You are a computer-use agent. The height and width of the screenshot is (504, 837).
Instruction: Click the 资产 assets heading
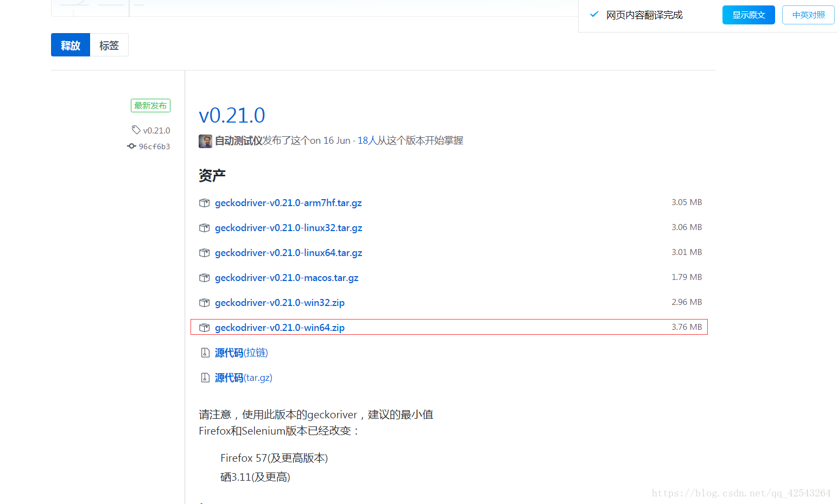point(212,175)
